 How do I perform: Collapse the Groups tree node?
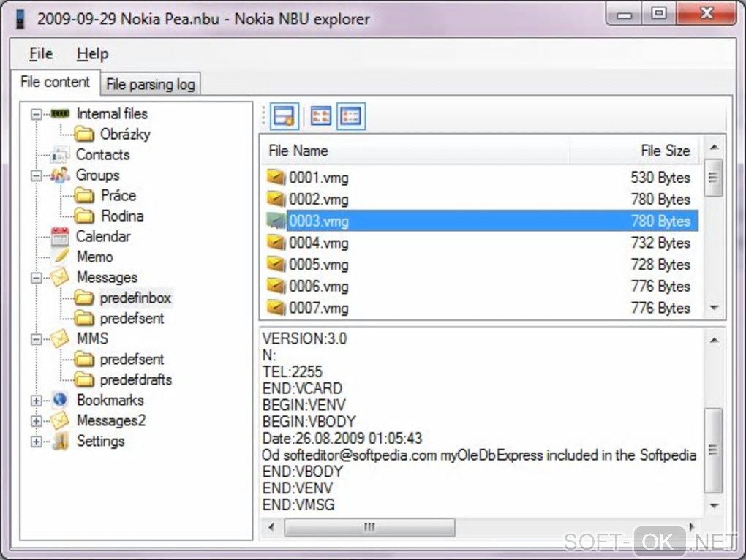[x=36, y=176]
